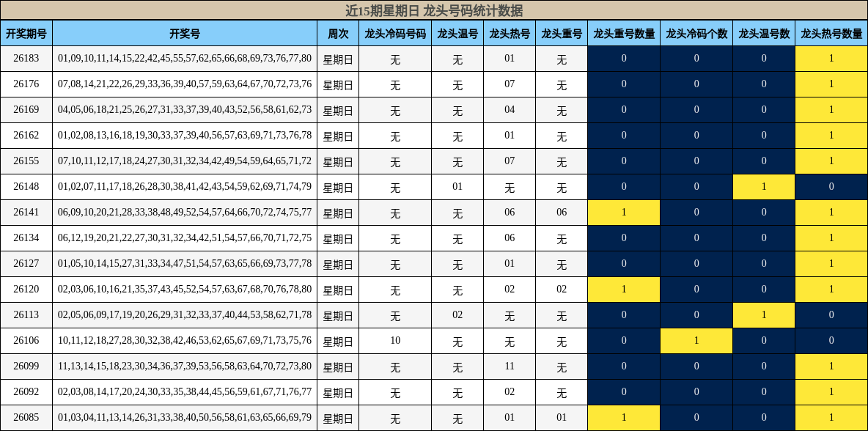Select issue number 26176
The image size is (868, 431).
[26, 84]
